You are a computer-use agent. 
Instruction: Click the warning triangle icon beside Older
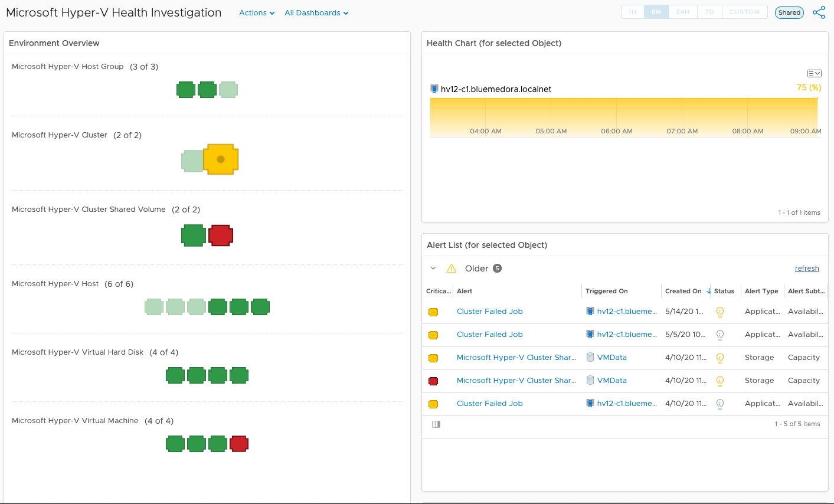[x=452, y=269]
